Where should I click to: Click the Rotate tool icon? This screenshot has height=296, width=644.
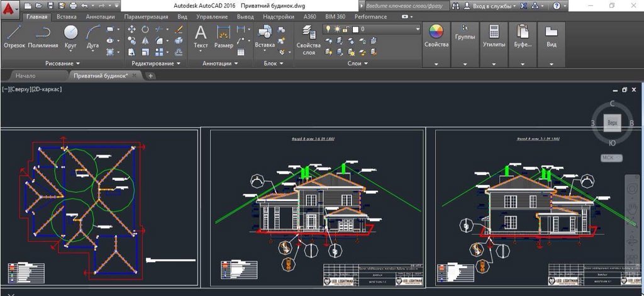[145, 29]
